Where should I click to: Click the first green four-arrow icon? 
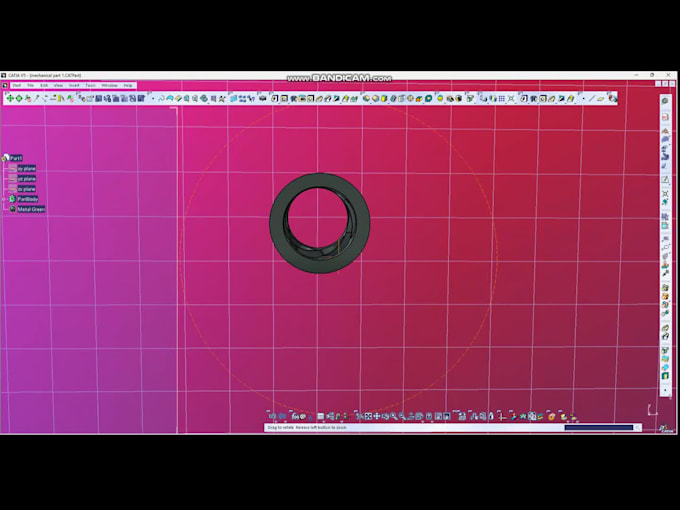(x=10, y=99)
